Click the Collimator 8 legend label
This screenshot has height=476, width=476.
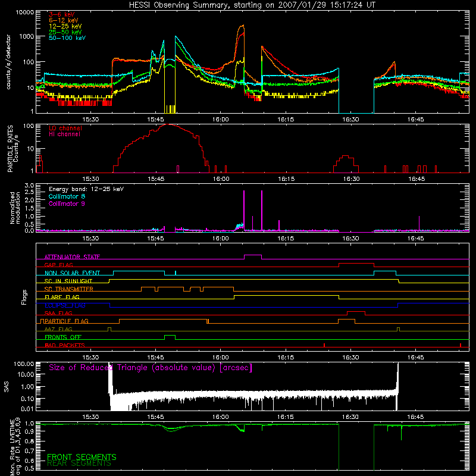click(x=67, y=196)
